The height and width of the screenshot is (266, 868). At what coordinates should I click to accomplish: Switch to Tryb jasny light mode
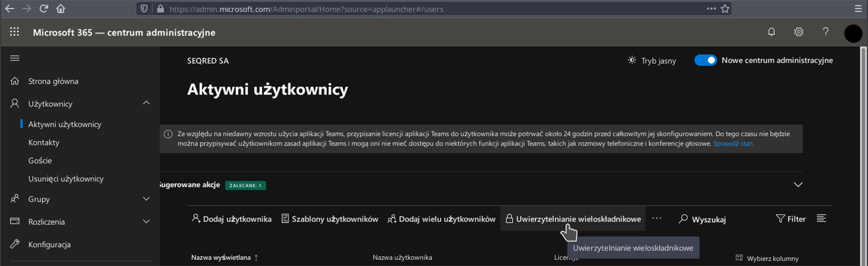652,61
